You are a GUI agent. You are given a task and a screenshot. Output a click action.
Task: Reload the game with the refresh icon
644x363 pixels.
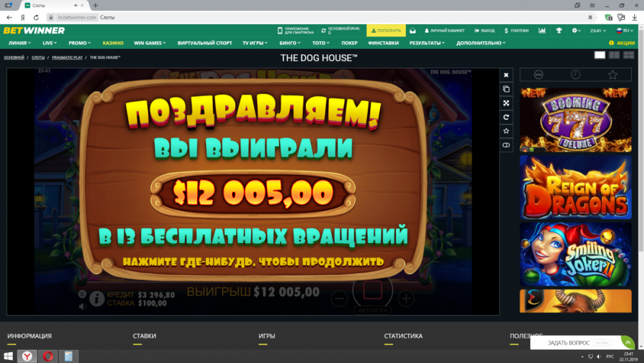(506, 117)
